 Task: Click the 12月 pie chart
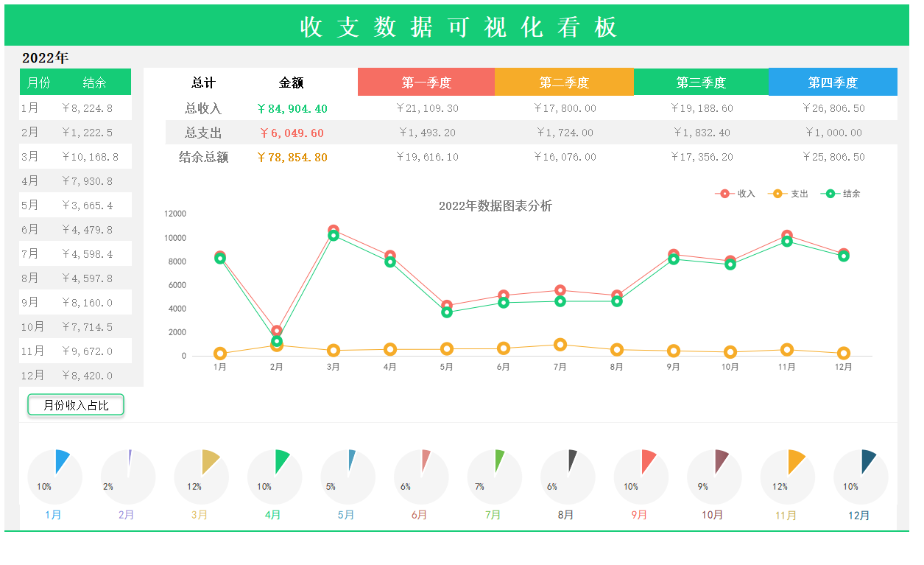point(860,476)
